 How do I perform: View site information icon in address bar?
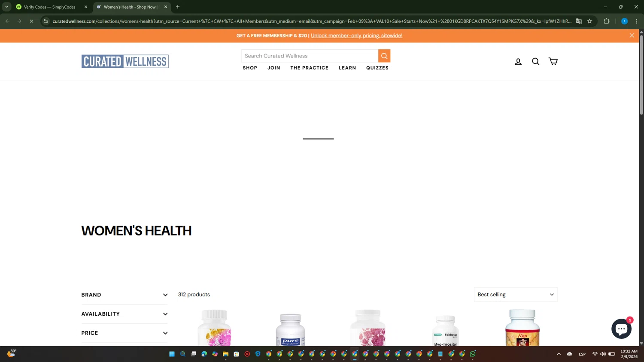click(46, 21)
